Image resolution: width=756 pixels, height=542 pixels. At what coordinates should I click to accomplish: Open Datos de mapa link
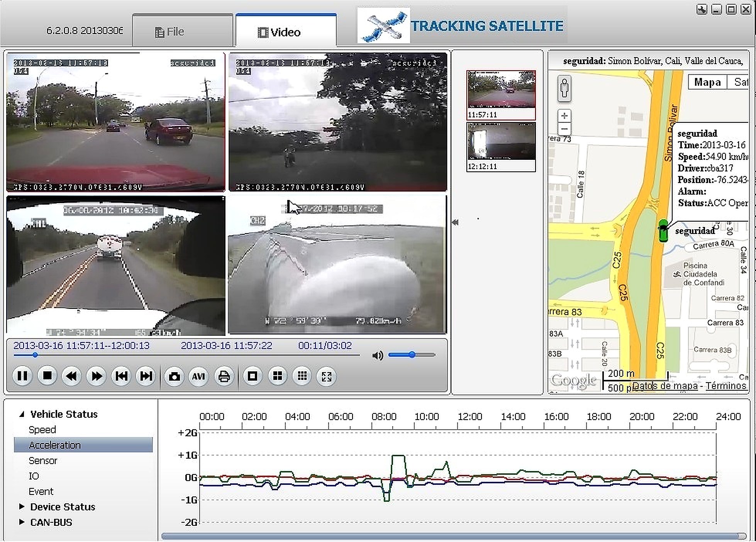point(665,386)
